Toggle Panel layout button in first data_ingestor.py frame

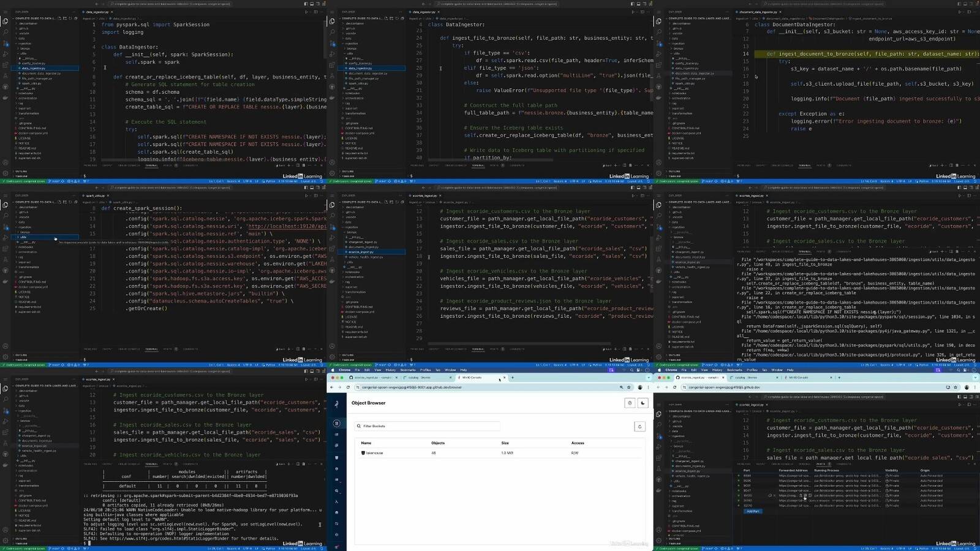tap(311, 4)
